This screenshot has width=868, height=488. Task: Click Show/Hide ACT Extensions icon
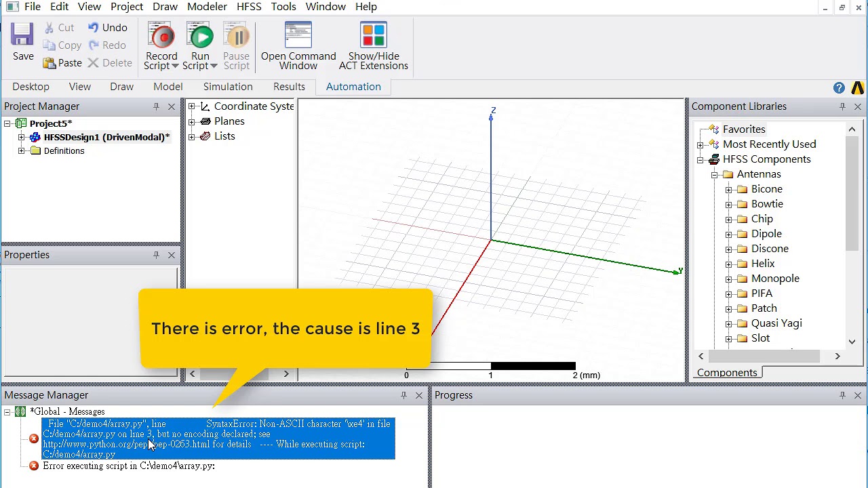pos(374,35)
